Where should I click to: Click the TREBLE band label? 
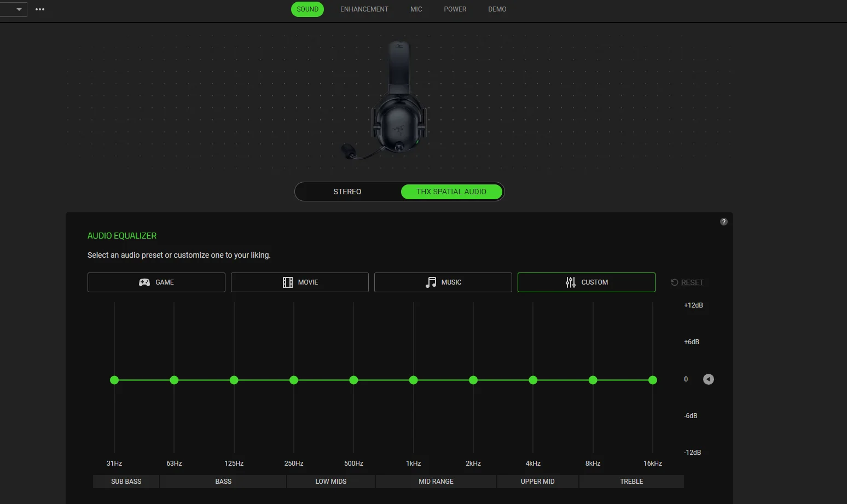[x=631, y=482]
